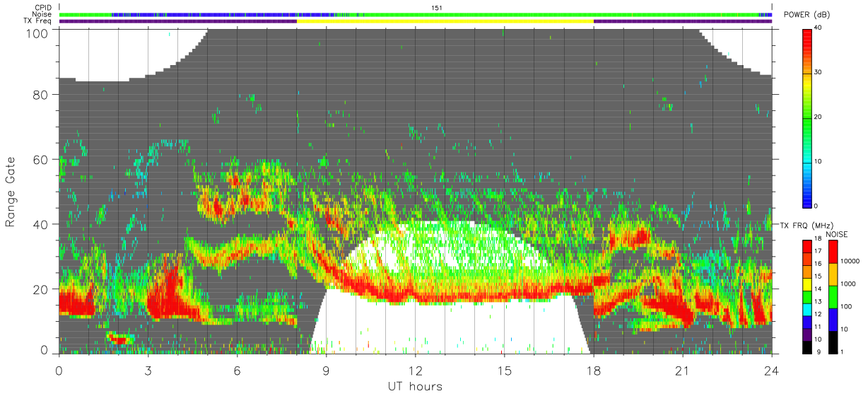Click y-axis tick label 20
Screen dimensions: 868x401
coord(41,289)
